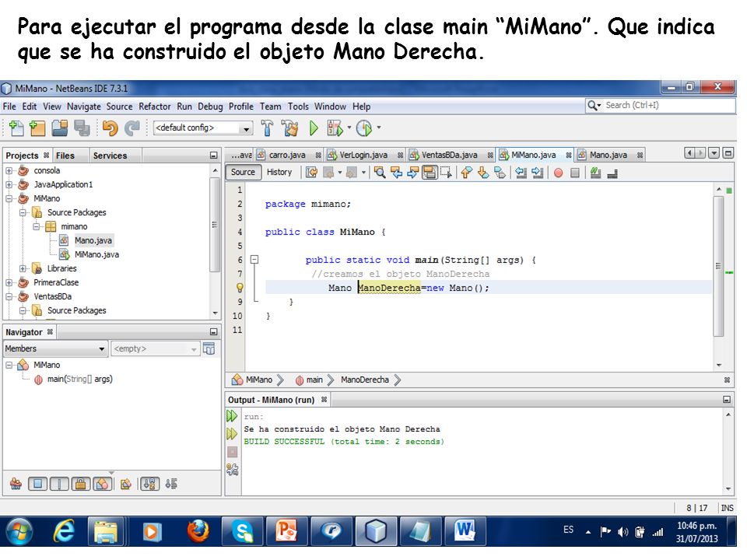This screenshot has height=560, width=747.
Task: Click the Redo arrow icon
Action: [x=132, y=128]
